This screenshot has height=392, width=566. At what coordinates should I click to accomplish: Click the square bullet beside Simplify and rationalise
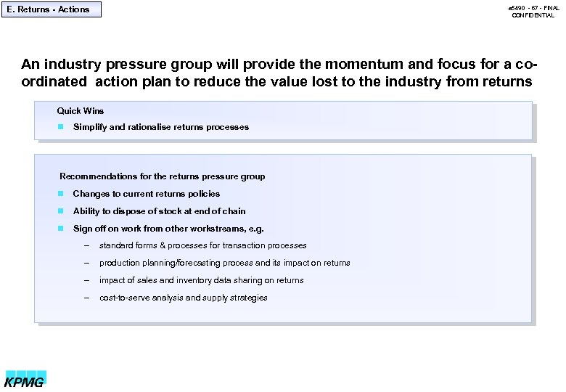(61, 127)
